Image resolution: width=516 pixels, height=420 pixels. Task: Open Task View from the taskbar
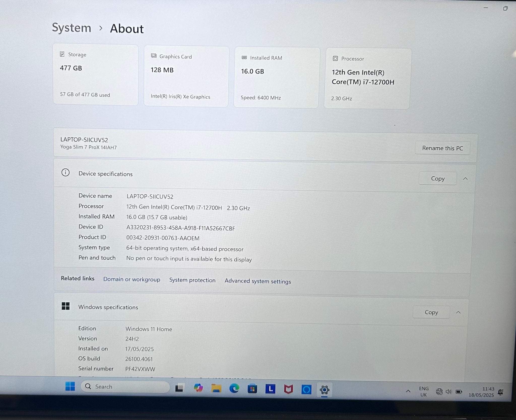tap(179, 388)
